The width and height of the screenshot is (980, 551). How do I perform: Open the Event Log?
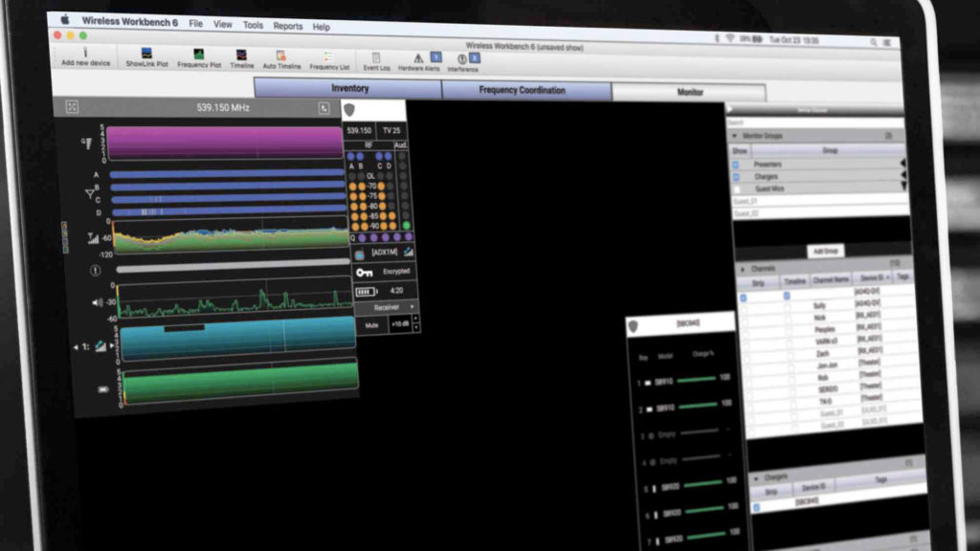coord(376,59)
